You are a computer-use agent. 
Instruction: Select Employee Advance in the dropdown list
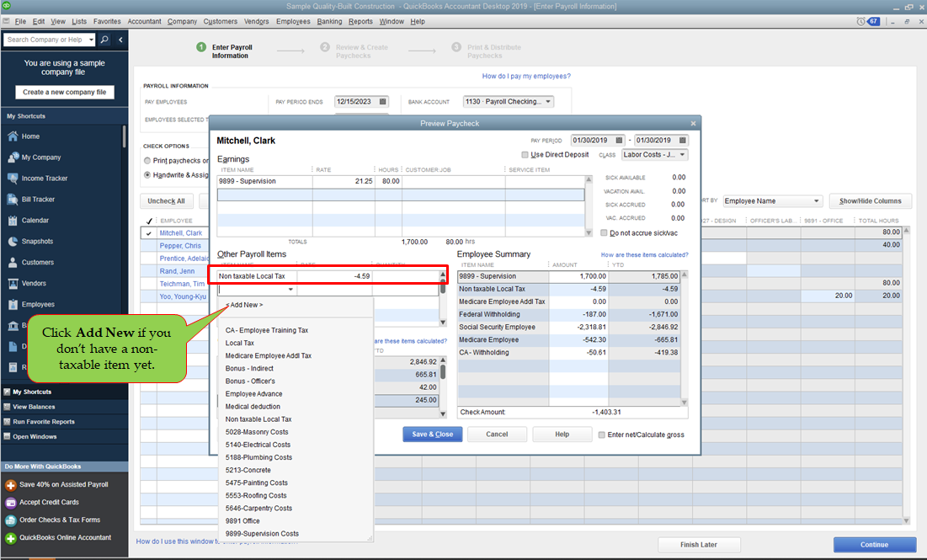click(x=253, y=394)
